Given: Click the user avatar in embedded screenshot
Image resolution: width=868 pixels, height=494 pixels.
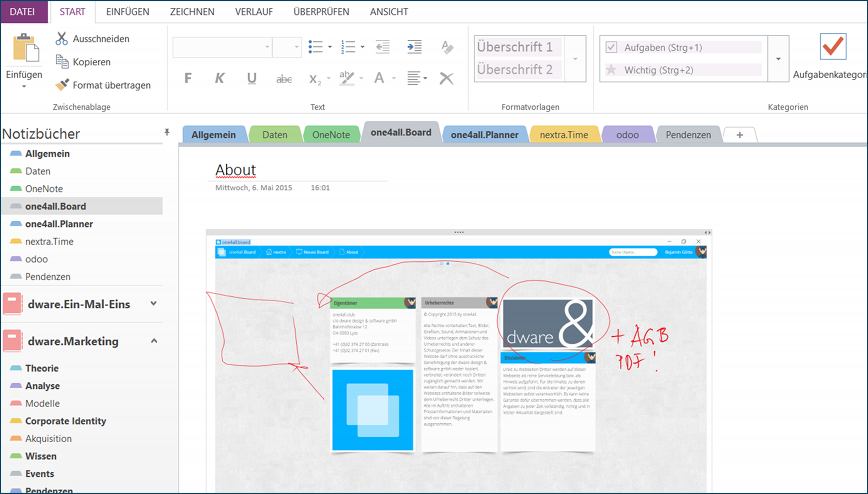Looking at the screenshot, I should [x=701, y=252].
